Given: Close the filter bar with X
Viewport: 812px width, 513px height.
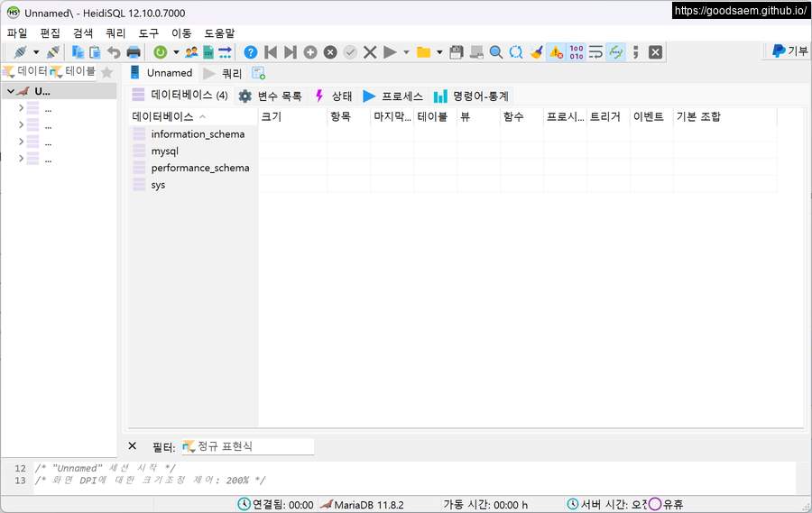Looking at the screenshot, I should (133, 446).
